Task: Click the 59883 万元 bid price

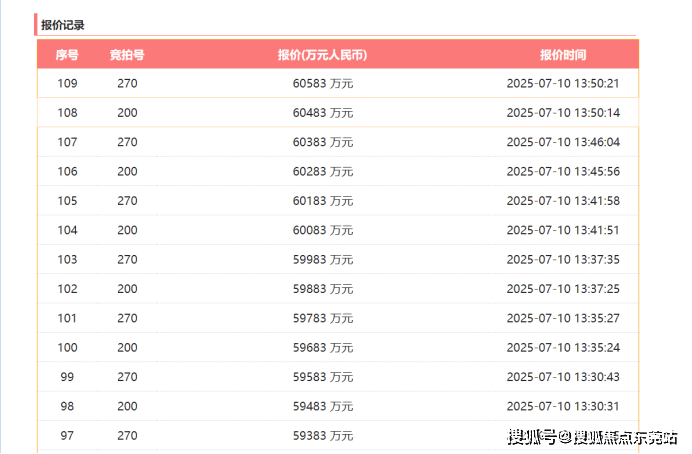Action: (322, 289)
